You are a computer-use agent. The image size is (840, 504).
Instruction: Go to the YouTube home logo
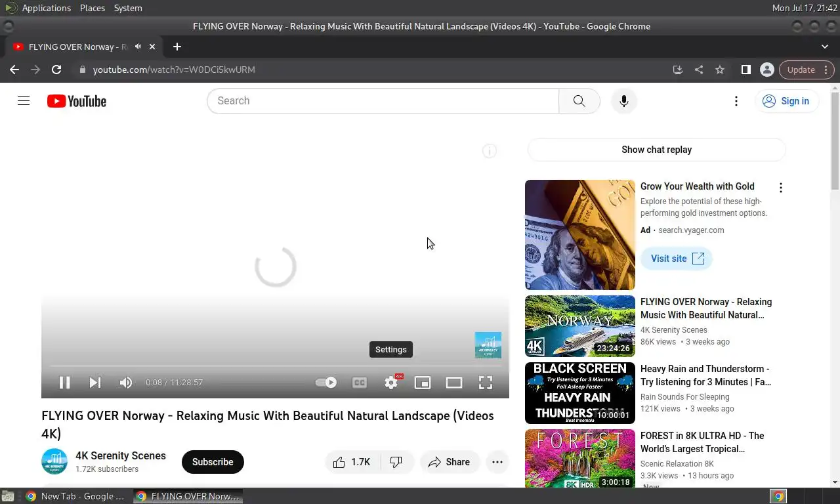[77, 101]
